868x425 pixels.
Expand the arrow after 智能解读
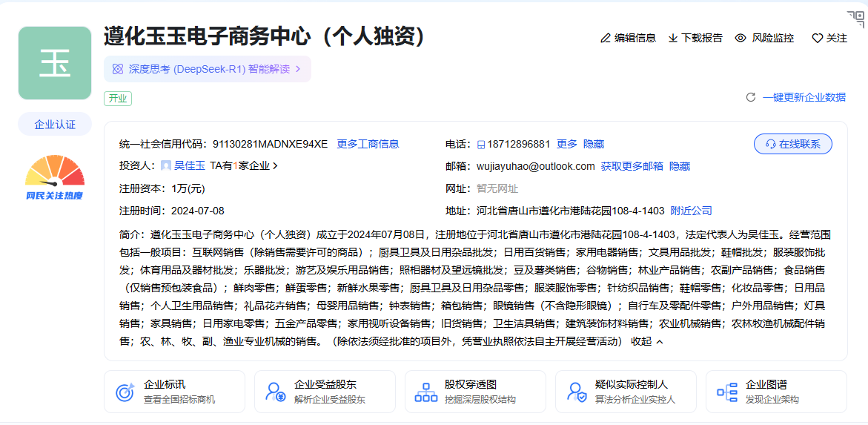298,69
